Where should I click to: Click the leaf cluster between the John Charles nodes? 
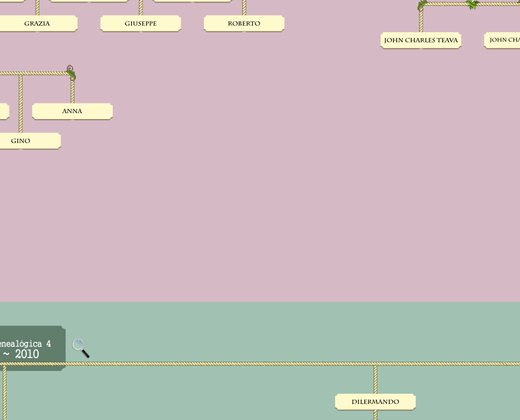pos(472,5)
